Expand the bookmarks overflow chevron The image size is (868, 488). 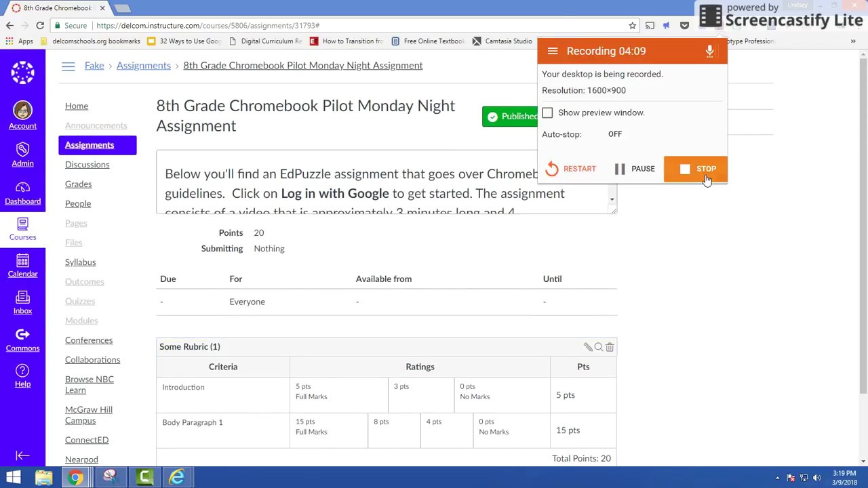(853, 41)
